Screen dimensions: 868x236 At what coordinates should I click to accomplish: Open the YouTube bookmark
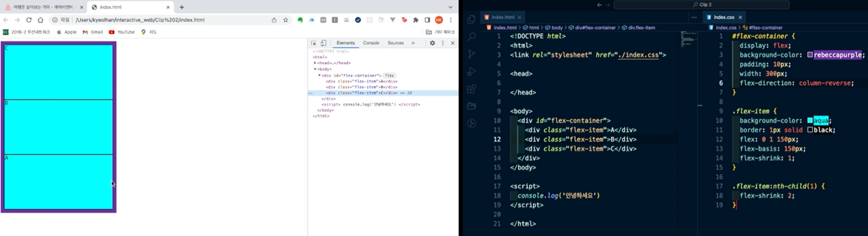click(122, 32)
